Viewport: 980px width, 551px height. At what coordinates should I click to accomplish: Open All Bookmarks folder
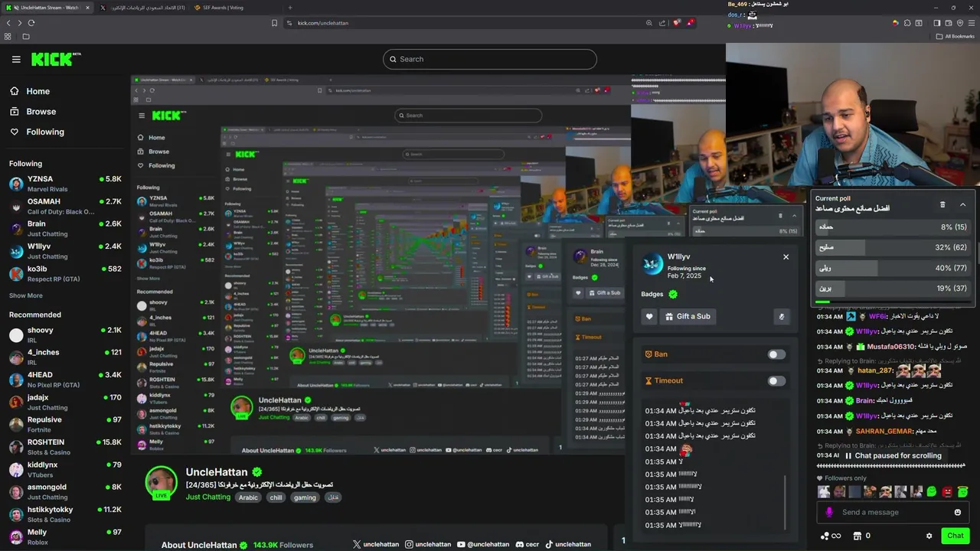(955, 36)
